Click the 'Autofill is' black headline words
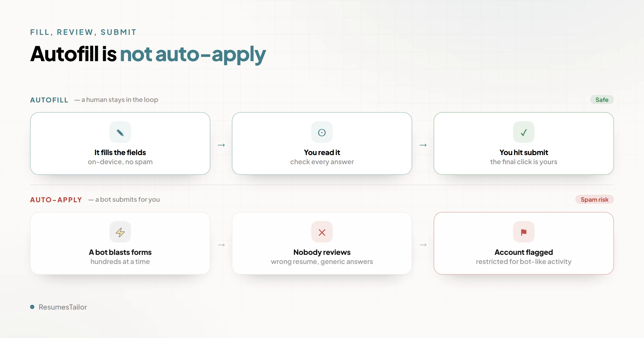The width and height of the screenshot is (644, 338). 73,54
